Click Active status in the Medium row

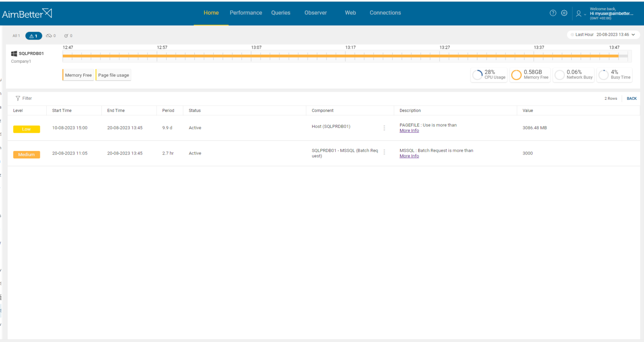195,153
